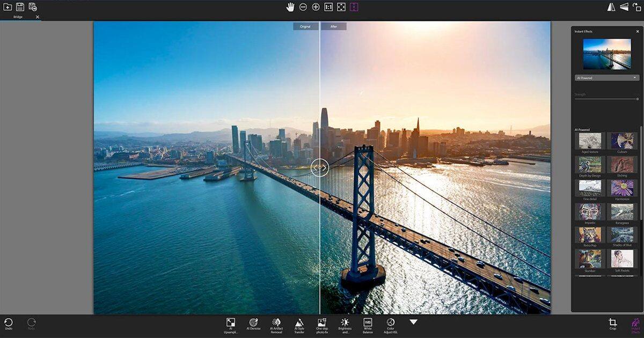This screenshot has width=644, height=338.
Task: Open Color Adjust HSL
Action: pos(391,323)
